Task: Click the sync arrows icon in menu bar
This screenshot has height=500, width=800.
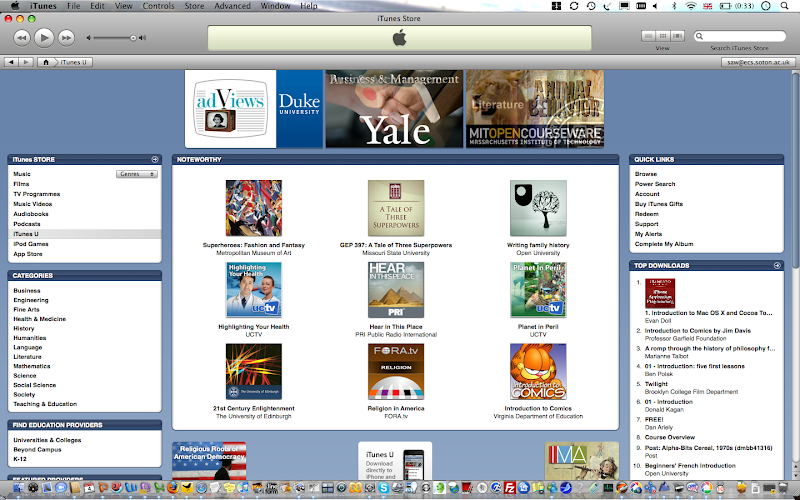Action: [574, 6]
